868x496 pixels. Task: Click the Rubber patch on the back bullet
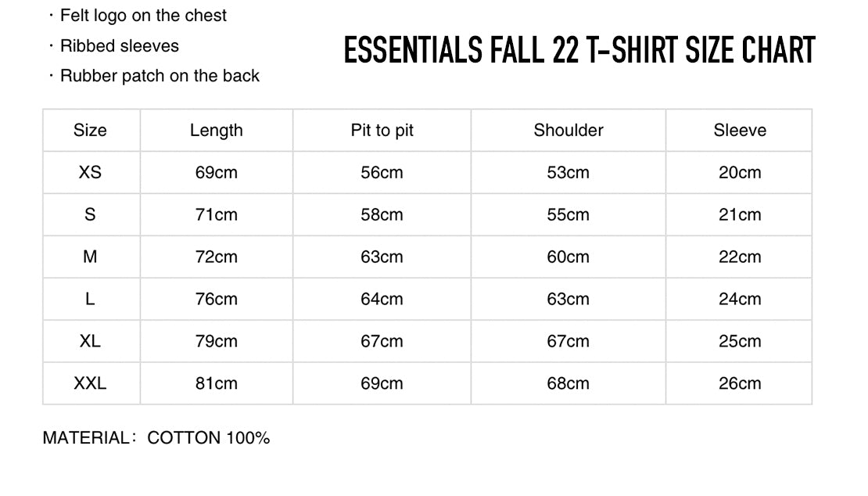(160, 76)
